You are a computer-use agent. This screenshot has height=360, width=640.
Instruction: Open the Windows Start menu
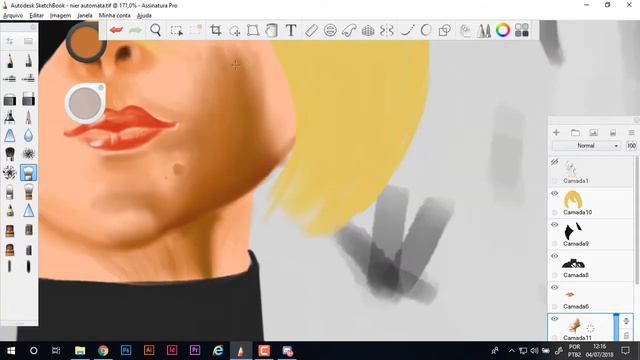coord(11,351)
